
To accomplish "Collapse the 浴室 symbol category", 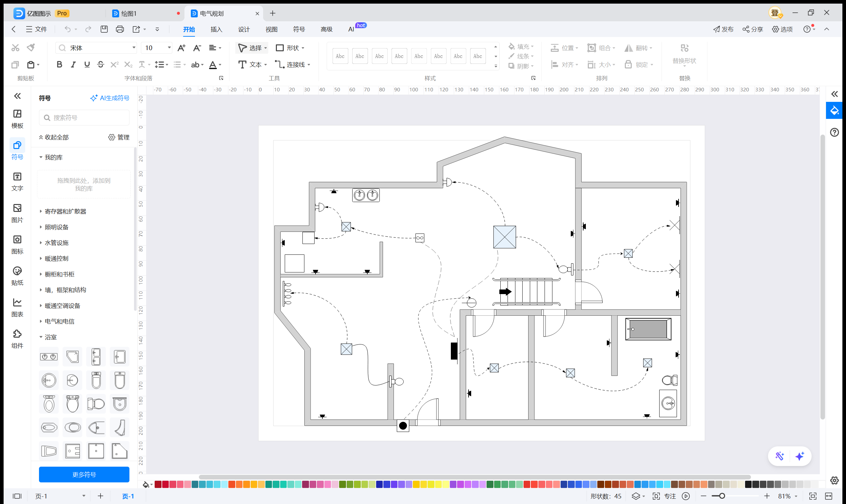I will point(50,337).
